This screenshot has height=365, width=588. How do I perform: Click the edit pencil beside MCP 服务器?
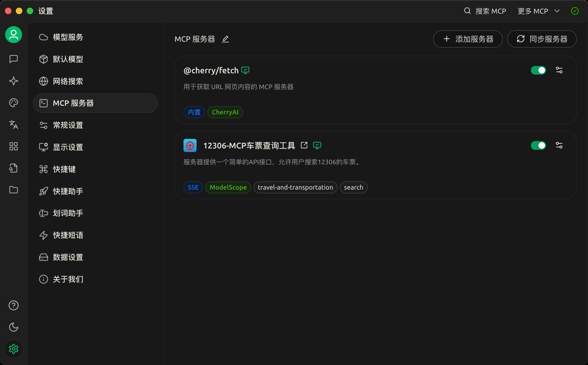(x=225, y=39)
